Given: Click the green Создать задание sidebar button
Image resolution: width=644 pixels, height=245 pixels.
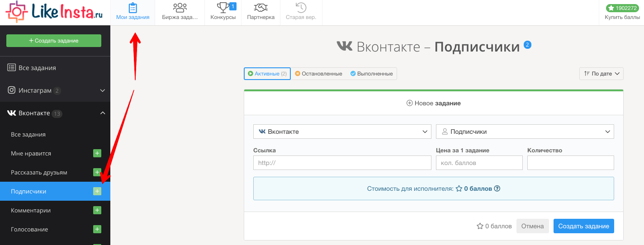Looking at the screenshot, I should 54,41.
